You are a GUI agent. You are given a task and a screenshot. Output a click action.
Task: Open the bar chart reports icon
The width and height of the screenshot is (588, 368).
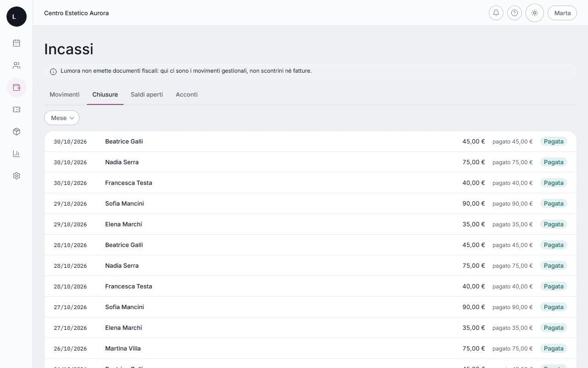17,154
